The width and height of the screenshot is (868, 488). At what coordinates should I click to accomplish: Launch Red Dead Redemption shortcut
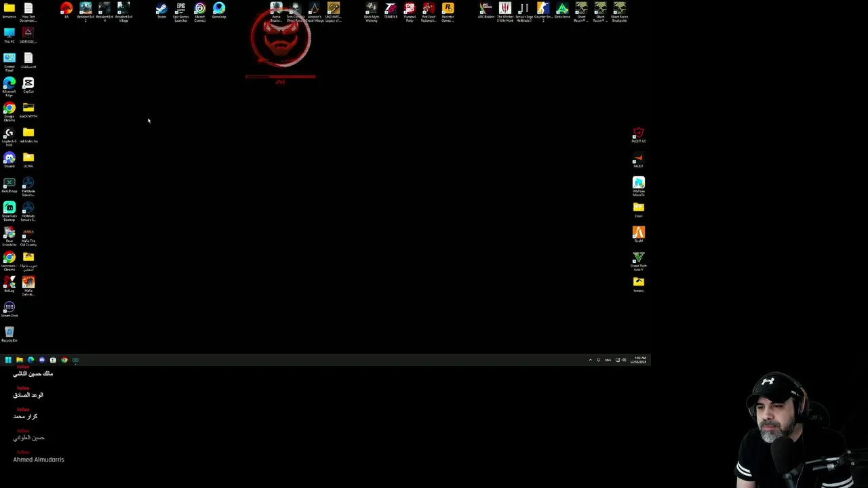[x=429, y=12]
